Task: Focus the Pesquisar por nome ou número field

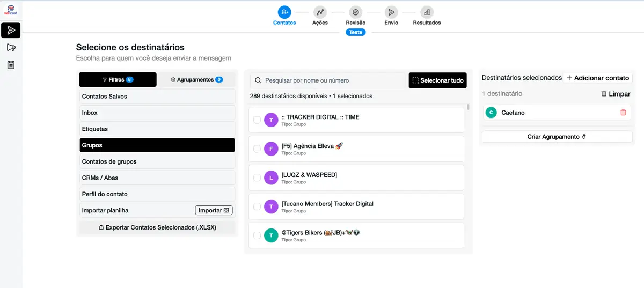Action: click(x=328, y=80)
